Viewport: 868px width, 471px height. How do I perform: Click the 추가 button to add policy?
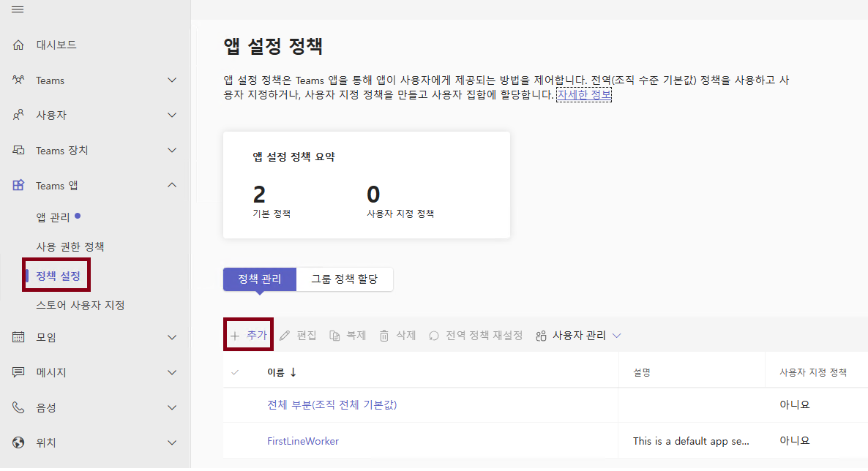pyautogui.click(x=247, y=336)
